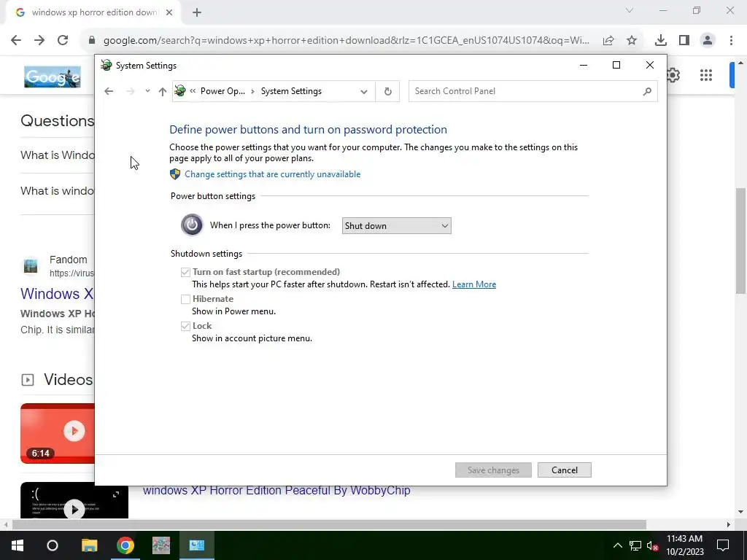Expand the address bar history dropdown

(x=364, y=91)
